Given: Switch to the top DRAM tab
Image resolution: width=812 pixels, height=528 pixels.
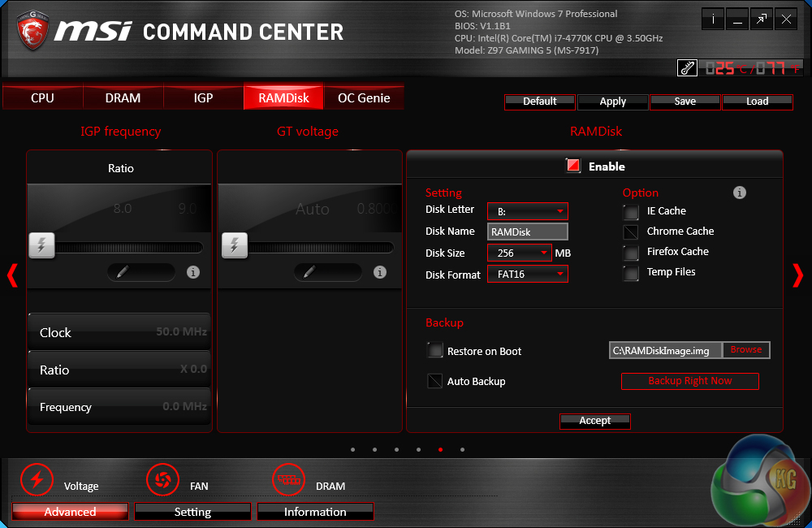Looking at the screenshot, I should pos(123,97).
